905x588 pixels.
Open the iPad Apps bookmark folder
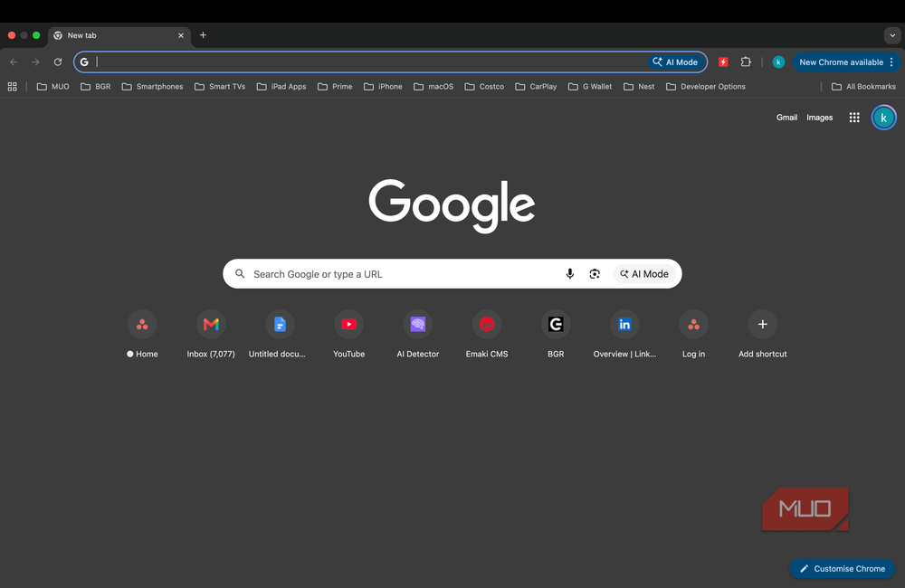click(x=281, y=87)
